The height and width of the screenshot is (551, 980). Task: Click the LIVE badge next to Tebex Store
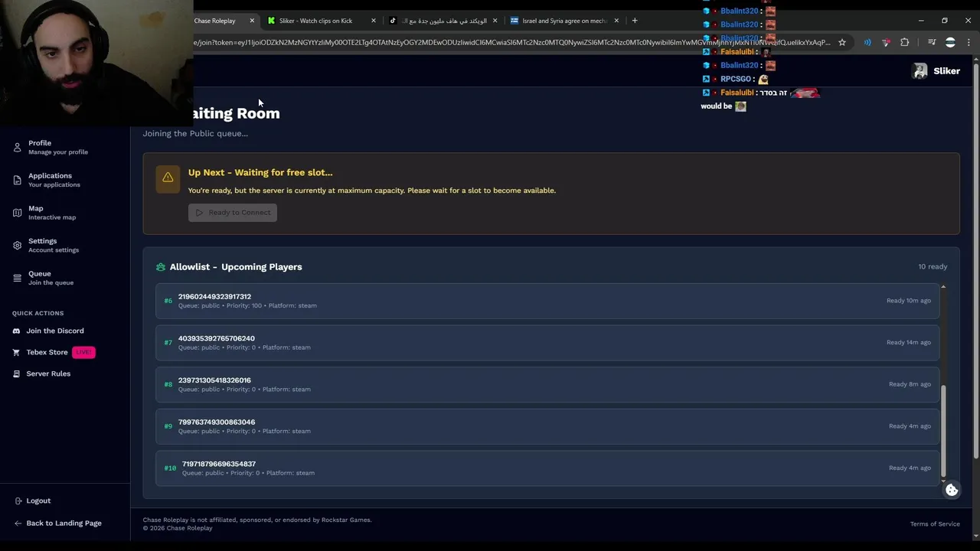[x=83, y=352]
